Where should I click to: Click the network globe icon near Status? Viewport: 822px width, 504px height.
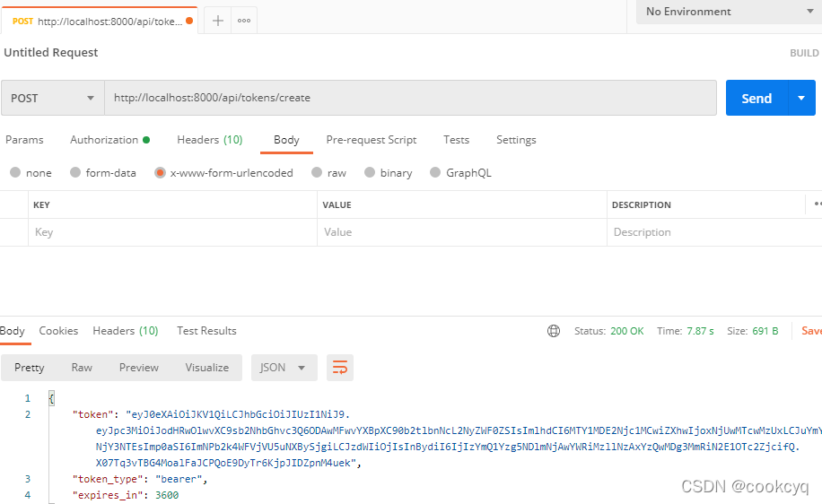tap(554, 331)
